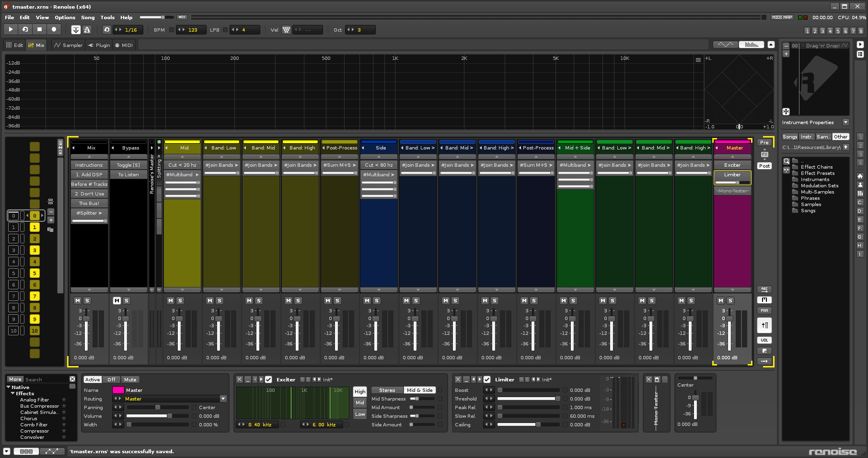Adjust the track Panning slider

pos(157,407)
